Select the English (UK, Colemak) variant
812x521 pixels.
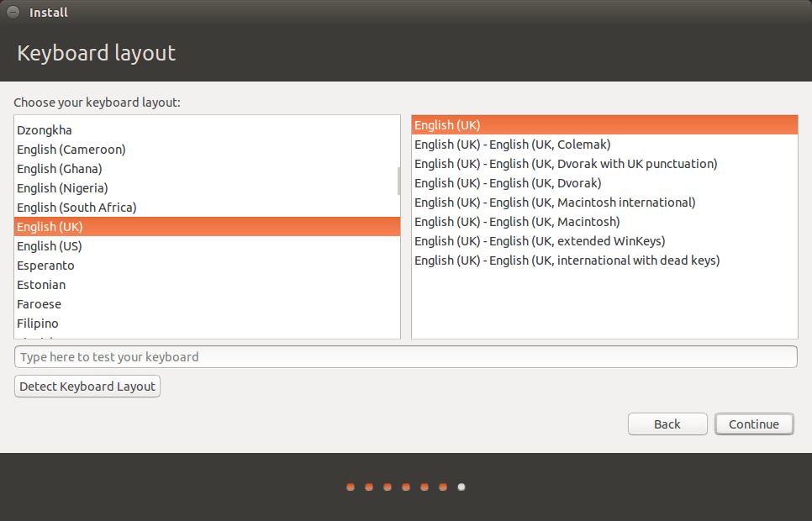tap(604, 145)
